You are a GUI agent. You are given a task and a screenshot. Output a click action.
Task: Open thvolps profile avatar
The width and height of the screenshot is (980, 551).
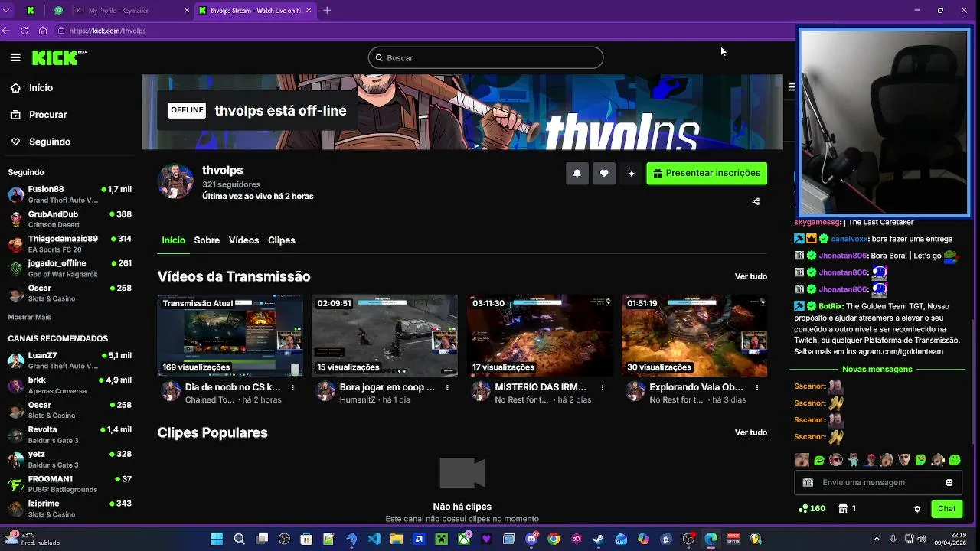point(175,181)
